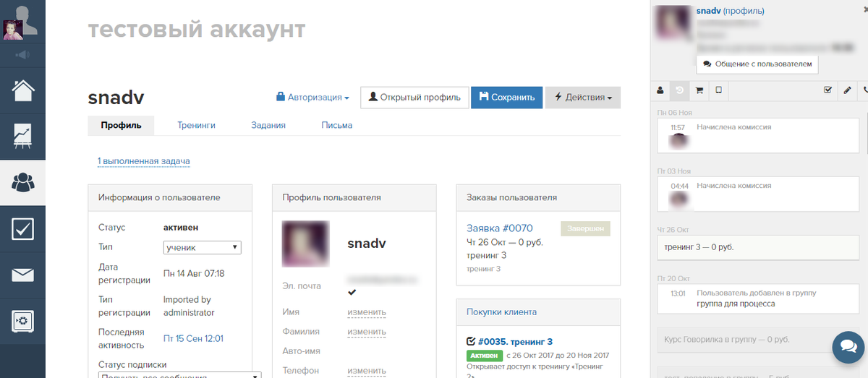Switch to the Задания tab
The height and width of the screenshot is (378, 868).
pos(268,125)
